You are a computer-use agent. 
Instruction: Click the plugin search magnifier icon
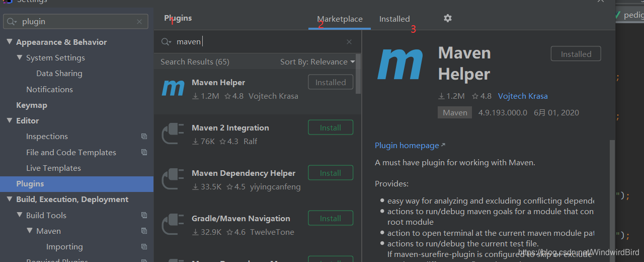(166, 42)
